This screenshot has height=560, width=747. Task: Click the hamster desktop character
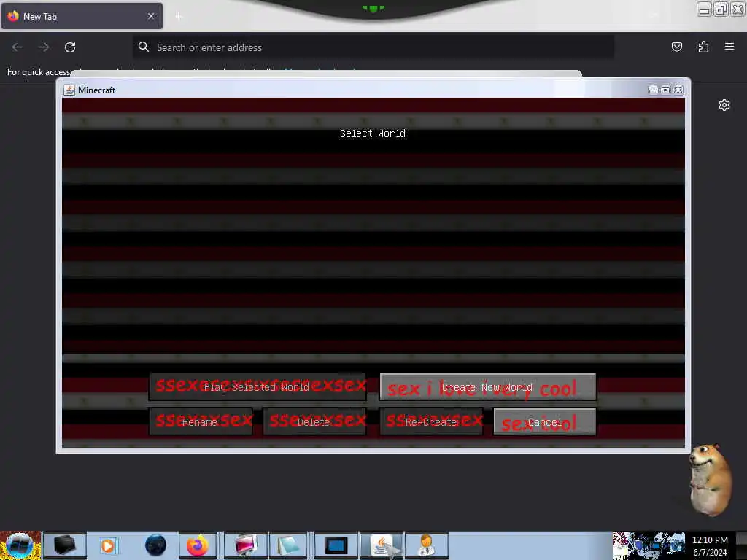click(x=710, y=478)
